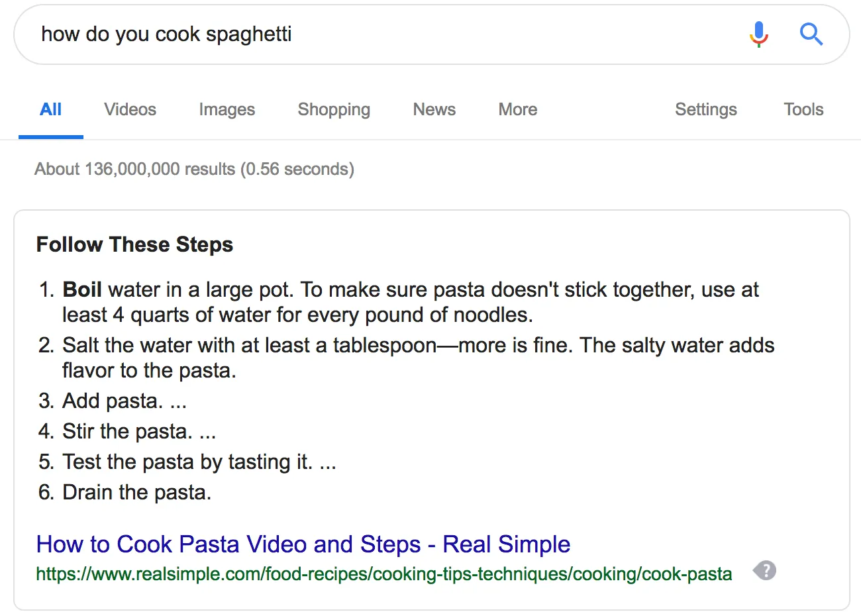
Task: Open How to Cook Pasta Real Simple link
Action: [x=303, y=544]
